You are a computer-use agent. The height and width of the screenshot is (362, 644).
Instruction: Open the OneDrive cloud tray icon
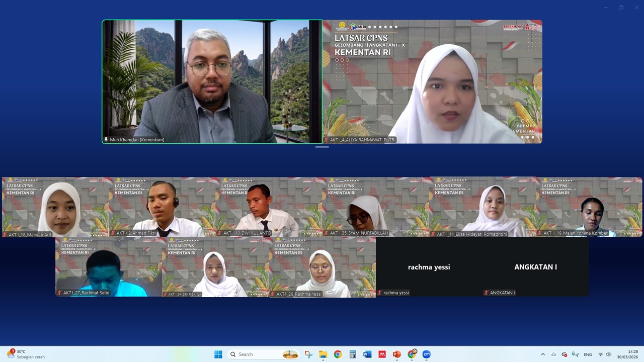coord(553,354)
